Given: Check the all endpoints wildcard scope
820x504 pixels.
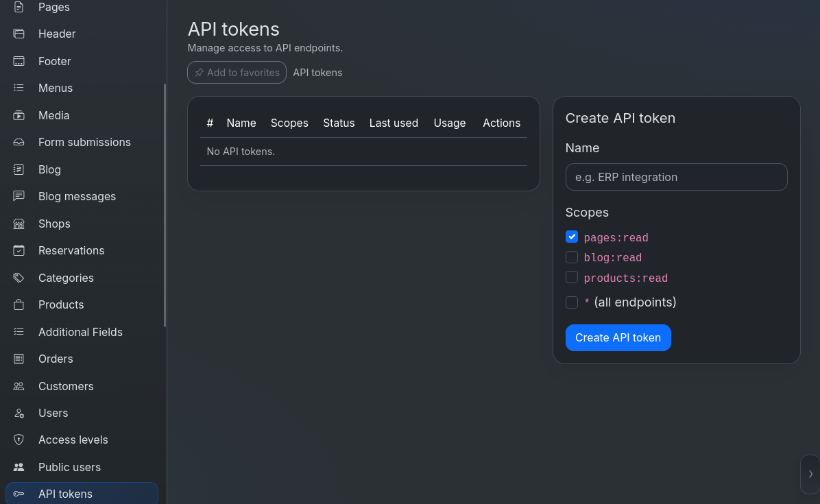Looking at the screenshot, I should (572, 302).
